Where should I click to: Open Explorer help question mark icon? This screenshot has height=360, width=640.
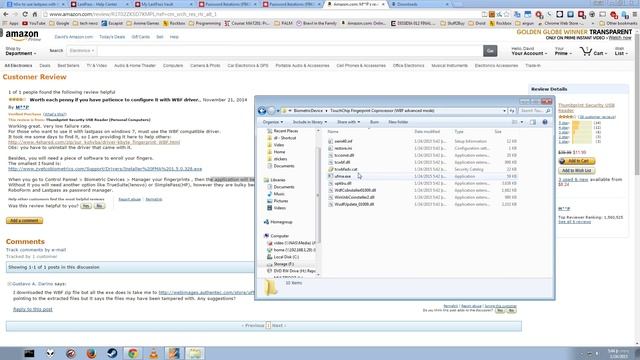click(x=545, y=122)
